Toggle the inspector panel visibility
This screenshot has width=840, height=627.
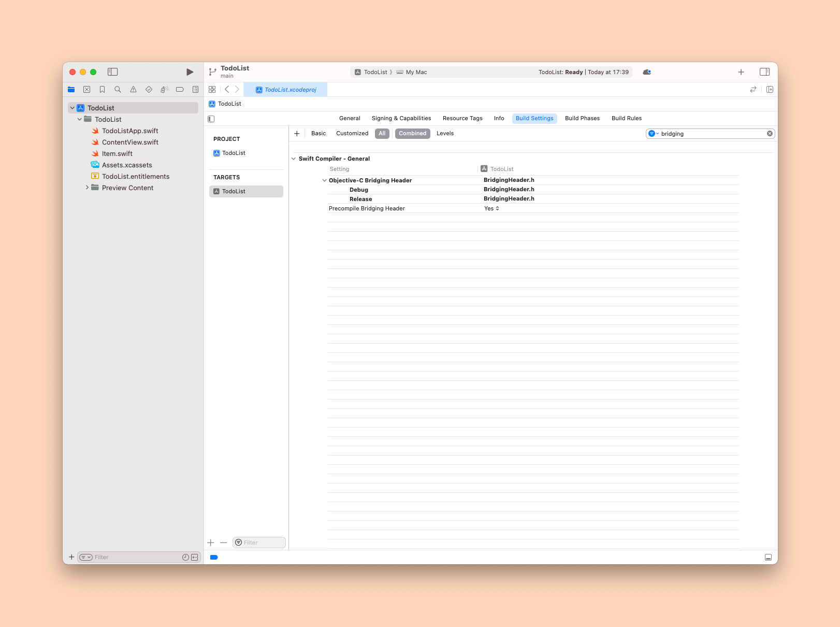pos(764,72)
